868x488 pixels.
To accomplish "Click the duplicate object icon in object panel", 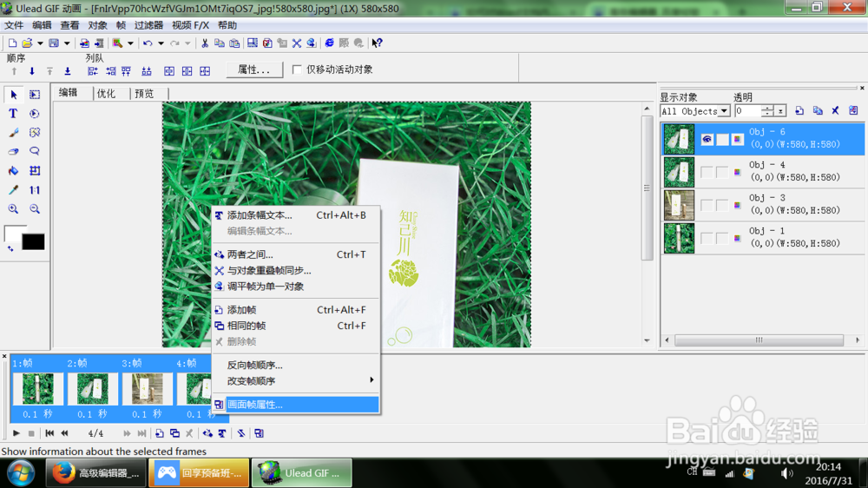I will (x=818, y=111).
